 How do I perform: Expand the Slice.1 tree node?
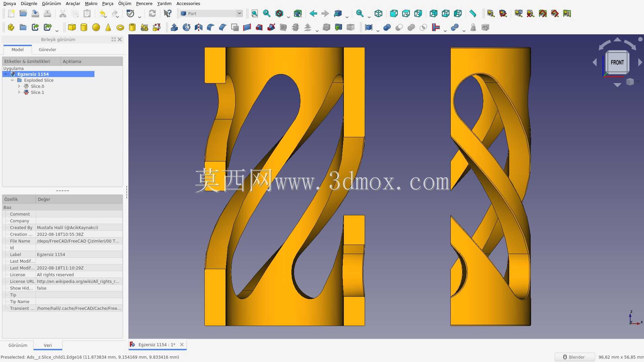tap(19, 92)
